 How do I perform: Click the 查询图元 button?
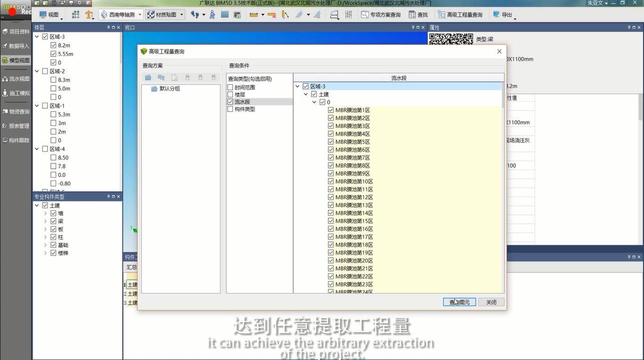pos(460,302)
